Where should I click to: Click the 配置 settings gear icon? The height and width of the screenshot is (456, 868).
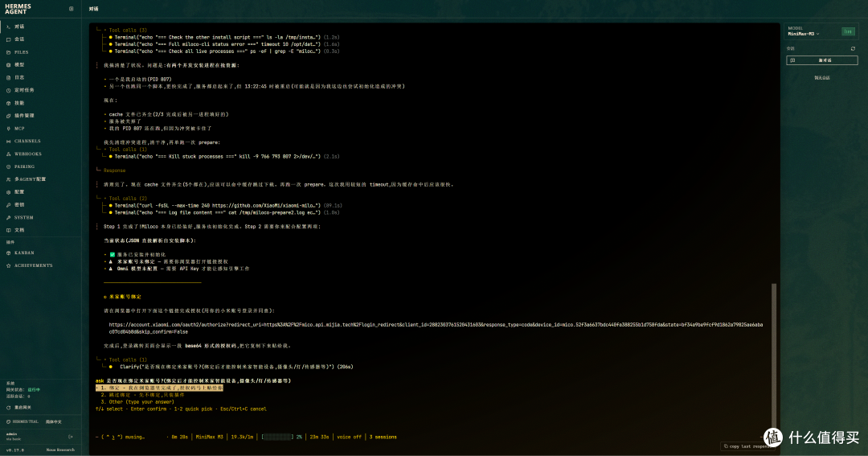click(x=8, y=192)
